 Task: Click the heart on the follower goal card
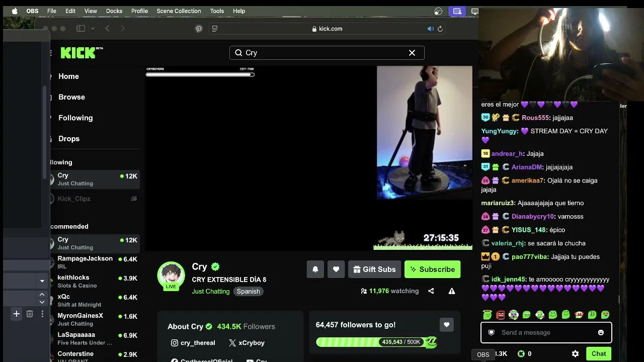pyautogui.click(x=446, y=325)
